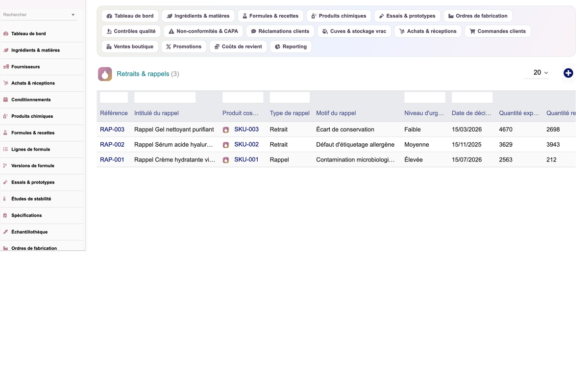This screenshot has height=368, width=588.
Task: Click the cell 'Défaut d'étiquetage allergène'
Action: click(x=355, y=145)
